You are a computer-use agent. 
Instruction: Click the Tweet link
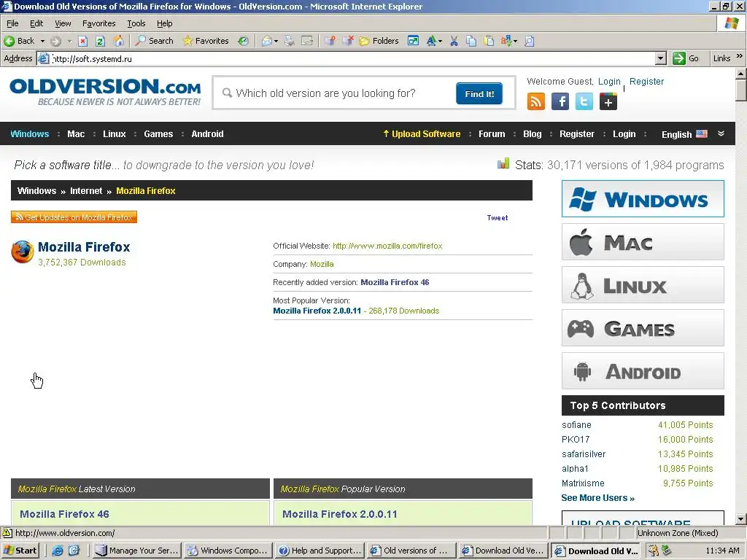point(497,217)
